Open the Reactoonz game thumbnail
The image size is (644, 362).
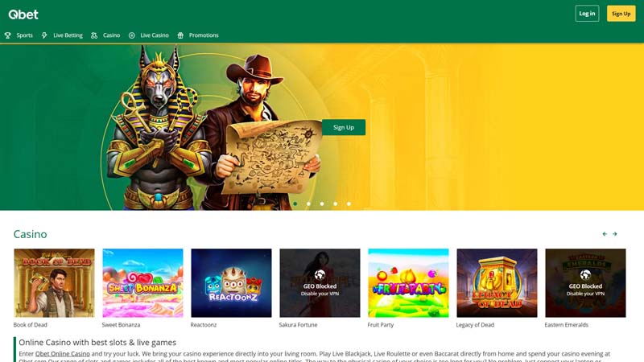231,283
